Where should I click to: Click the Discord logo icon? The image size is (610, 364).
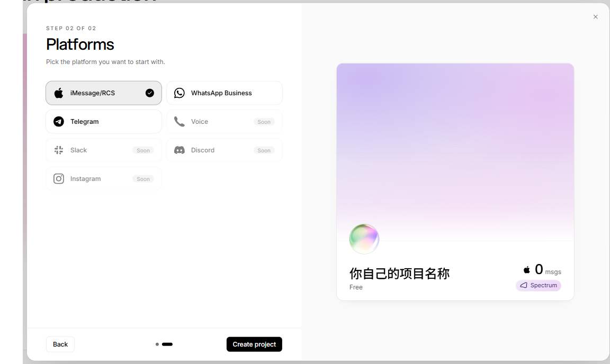180,150
